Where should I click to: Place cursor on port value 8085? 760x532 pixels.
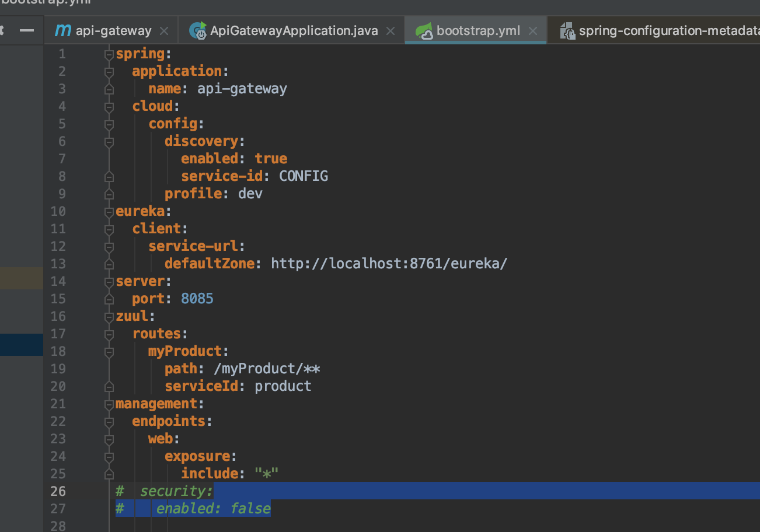point(197,299)
